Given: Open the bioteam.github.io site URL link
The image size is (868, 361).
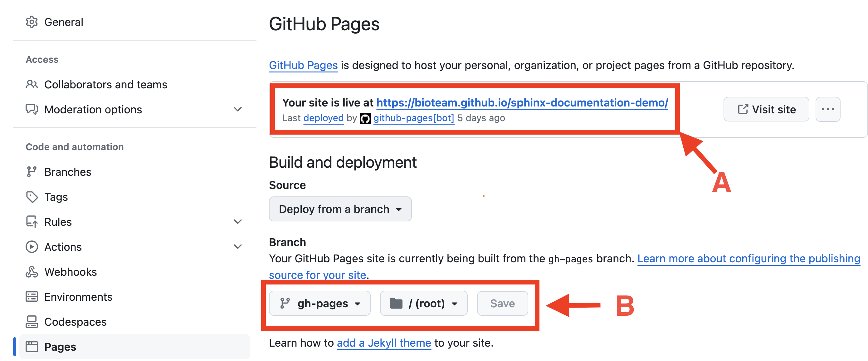Looking at the screenshot, I should 522,102.
